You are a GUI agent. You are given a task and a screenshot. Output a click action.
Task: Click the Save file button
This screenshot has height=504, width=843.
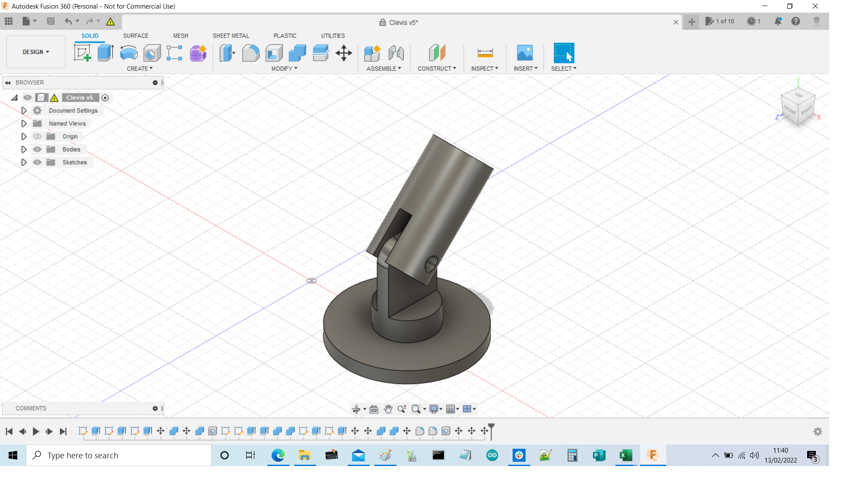pyautogui.click(x=50, y=22)
